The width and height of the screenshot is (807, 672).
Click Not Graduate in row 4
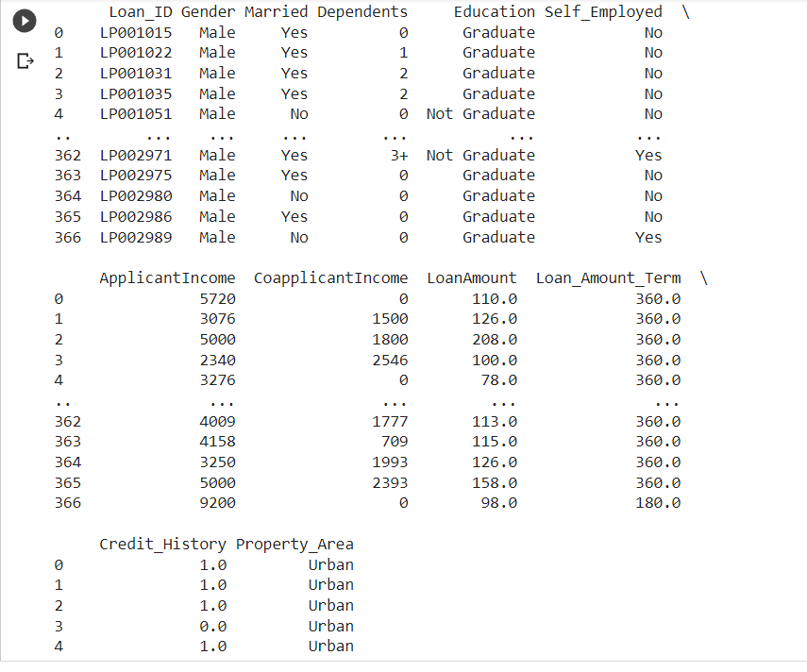click(480, 113)
